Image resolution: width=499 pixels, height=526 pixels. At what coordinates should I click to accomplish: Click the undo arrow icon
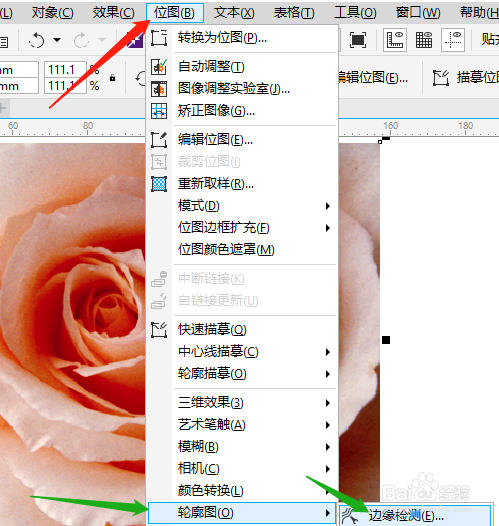(37, 41)
